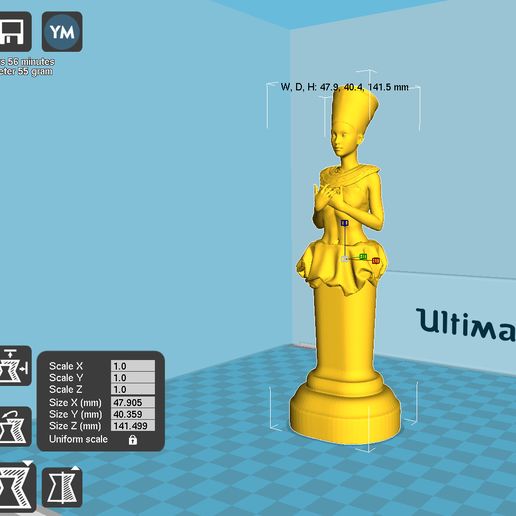Image resolution: width=516 pixels, height=516 pixels.
Task: Click the 'Size Z (mm)' label
Action: coord(75,426)
